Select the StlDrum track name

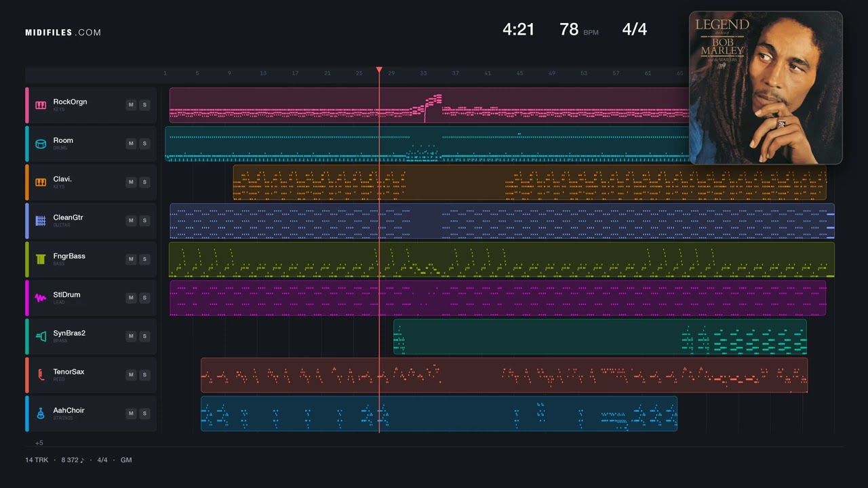click(x=66, y=295)
